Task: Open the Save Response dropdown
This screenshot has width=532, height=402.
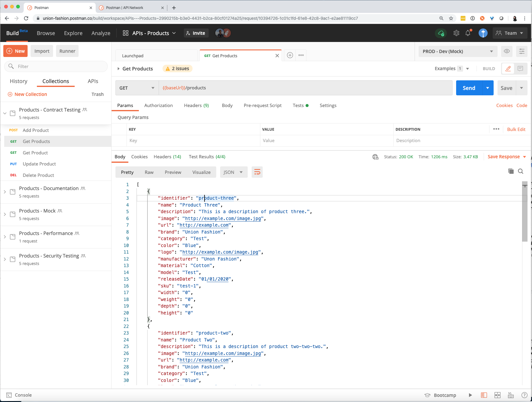Action: click(x=507, y=157)
